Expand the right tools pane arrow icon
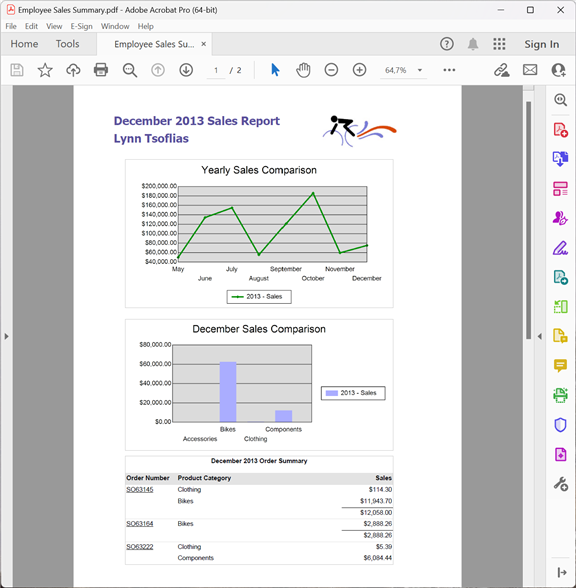This screenshot has width=576, height=588. tap(561, 572)
